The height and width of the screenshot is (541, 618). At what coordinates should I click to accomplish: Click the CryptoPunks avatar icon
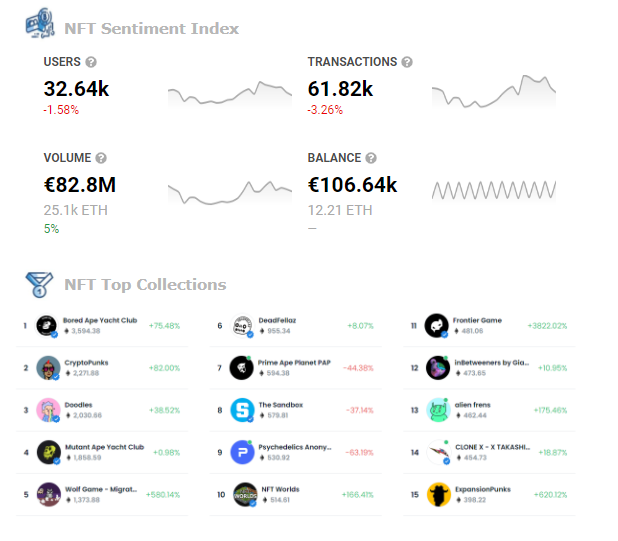coord(48,368)
